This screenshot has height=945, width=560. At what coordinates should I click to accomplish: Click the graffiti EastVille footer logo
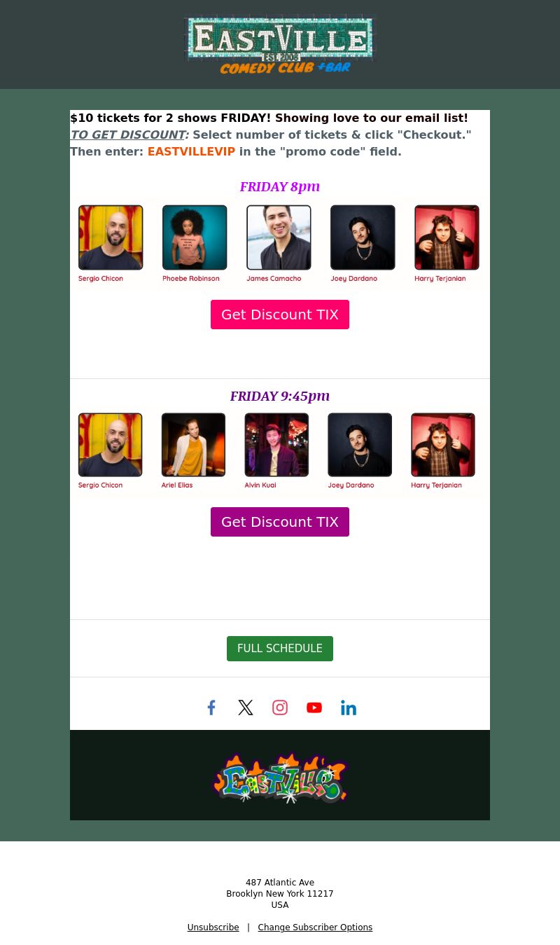click(280, 777)
